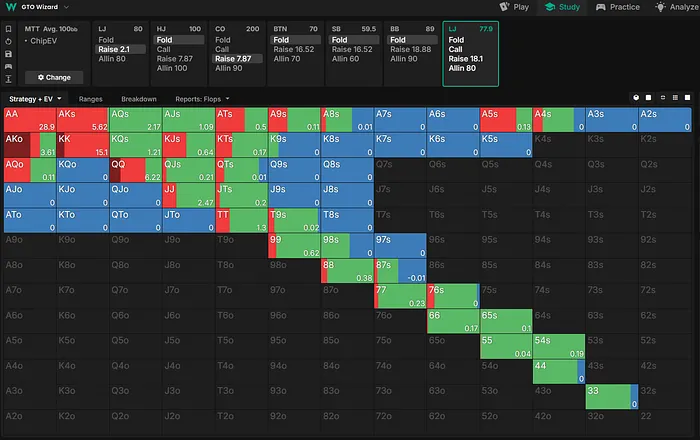
Task: Select Raise 7.87 action for HJ
Action: click(179, 59)
